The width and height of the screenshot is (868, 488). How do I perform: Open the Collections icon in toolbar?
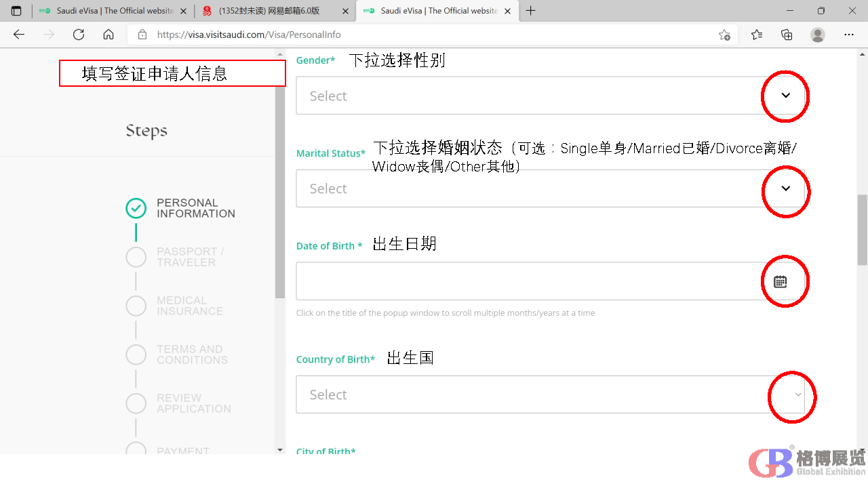point(787,35)
